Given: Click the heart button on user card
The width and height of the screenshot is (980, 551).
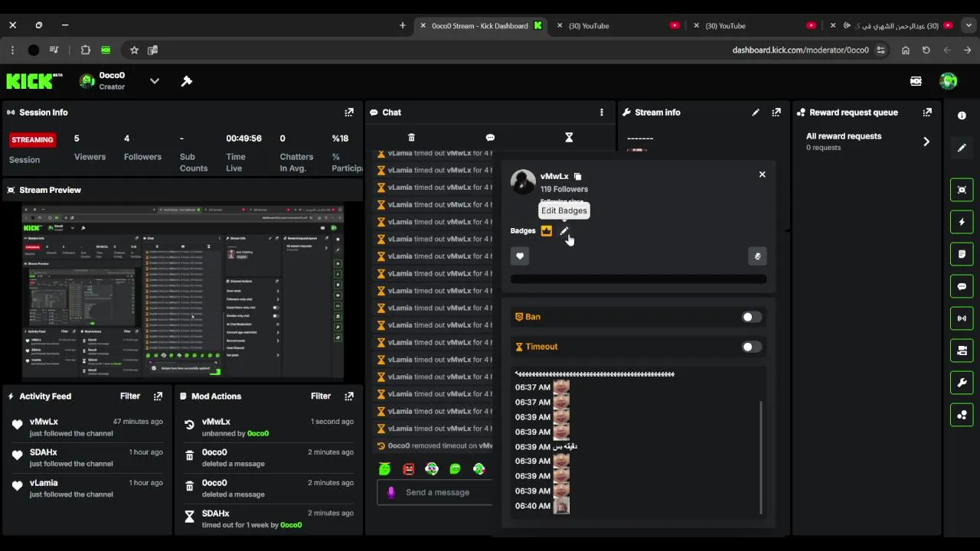Looking at the screenshot, I should (520, 256).
